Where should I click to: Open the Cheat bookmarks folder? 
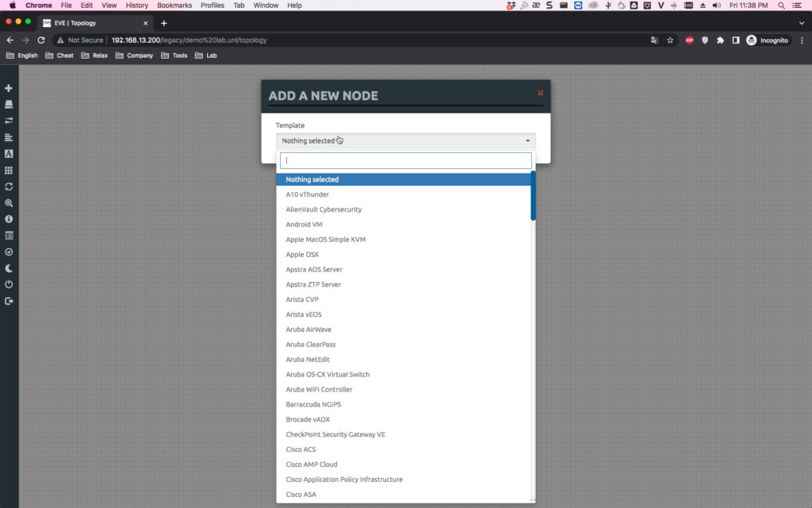[x=59, y=55]
